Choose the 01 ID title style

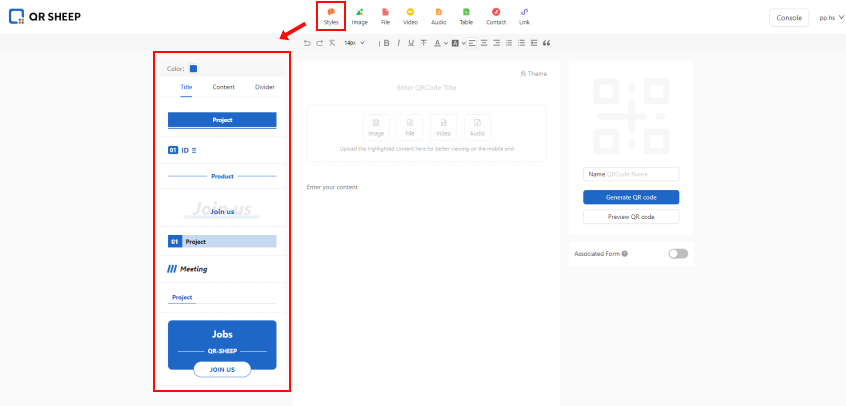pyautogui.click(x=182, y=151)
